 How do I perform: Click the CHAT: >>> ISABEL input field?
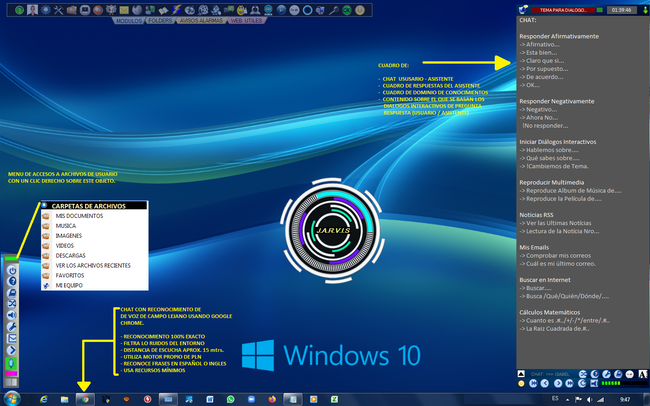[x=550, y=374]
